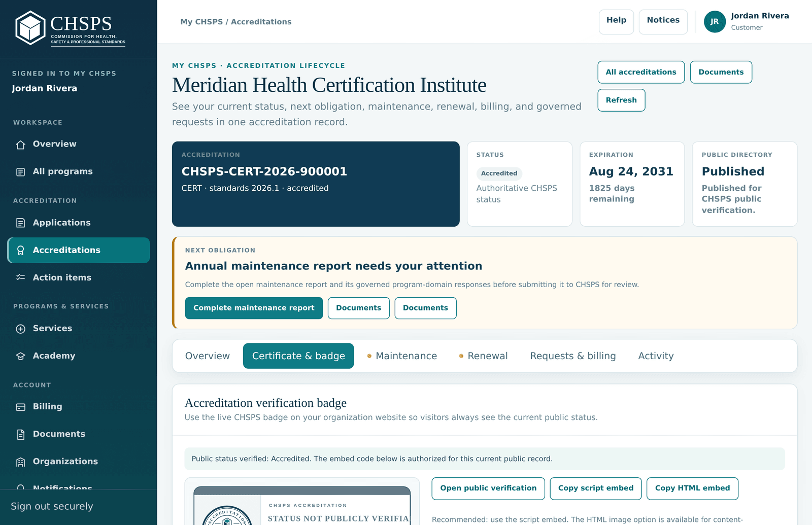The height and width of the screenshot is (525, 812).
Task: Refresh the accreditation record
Action: click(x=621, y=100)
